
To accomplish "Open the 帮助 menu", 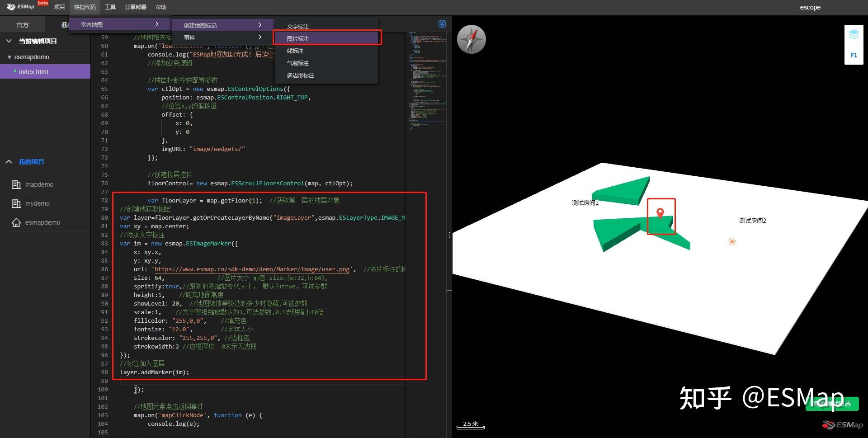I will pyautogui.click(x=161, y=7).
